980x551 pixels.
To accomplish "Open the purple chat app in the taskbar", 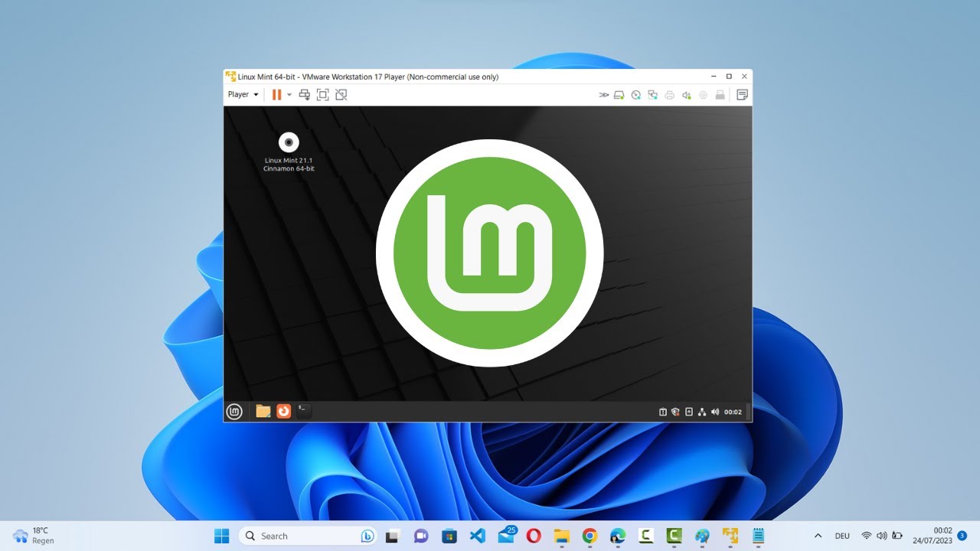I will point(421,536).
